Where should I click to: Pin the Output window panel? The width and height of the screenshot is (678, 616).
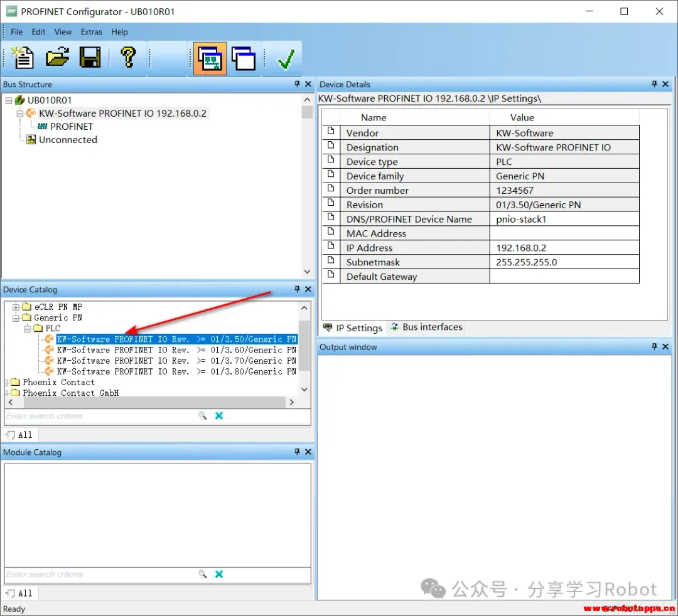coord(654,346)
